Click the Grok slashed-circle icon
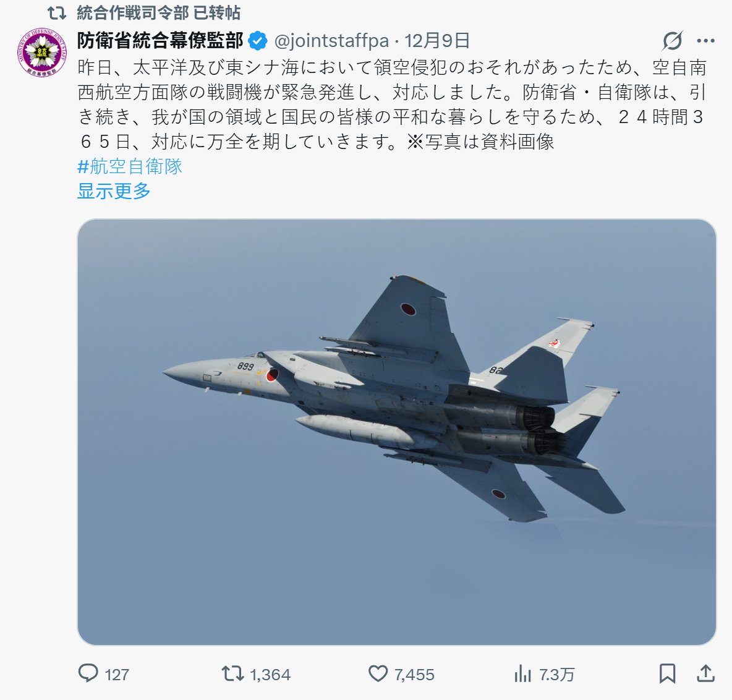Viewport: 732px width, 700px height. [x=672, y=41]
